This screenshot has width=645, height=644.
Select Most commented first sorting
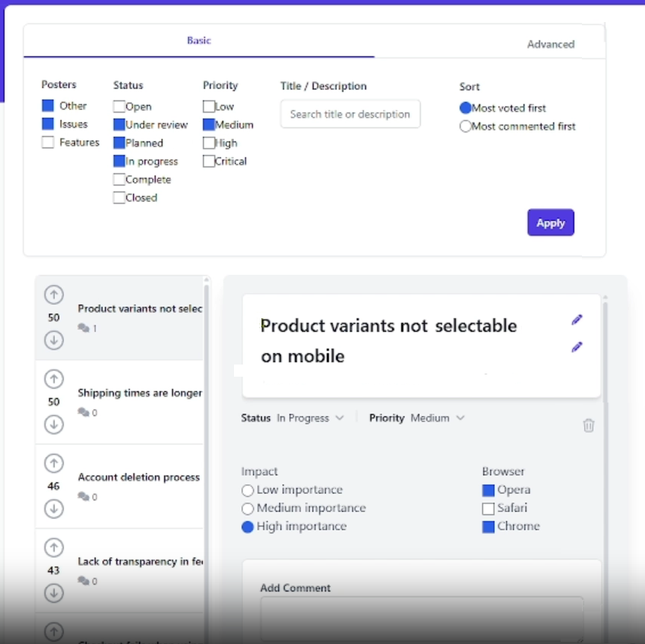click(465, 126)
